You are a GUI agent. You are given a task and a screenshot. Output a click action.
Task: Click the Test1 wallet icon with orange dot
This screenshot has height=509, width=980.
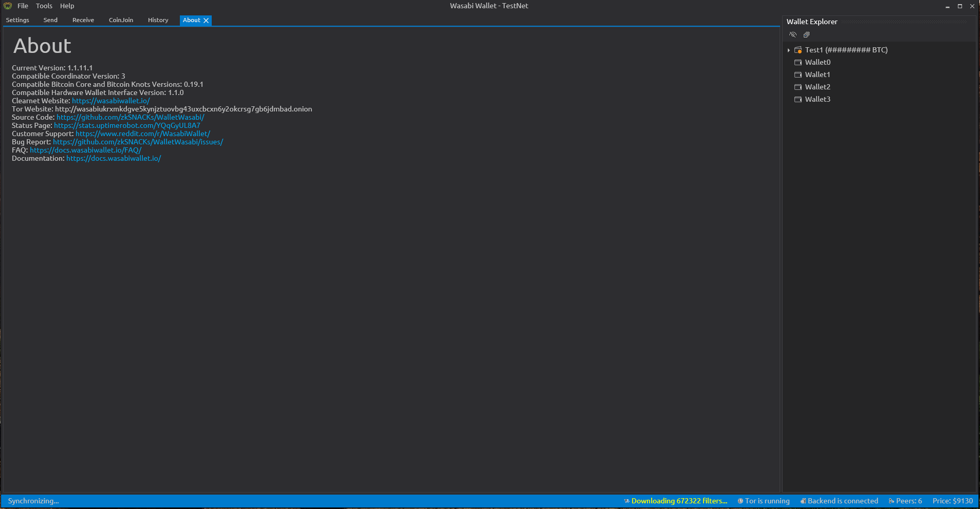click(798, 50)
